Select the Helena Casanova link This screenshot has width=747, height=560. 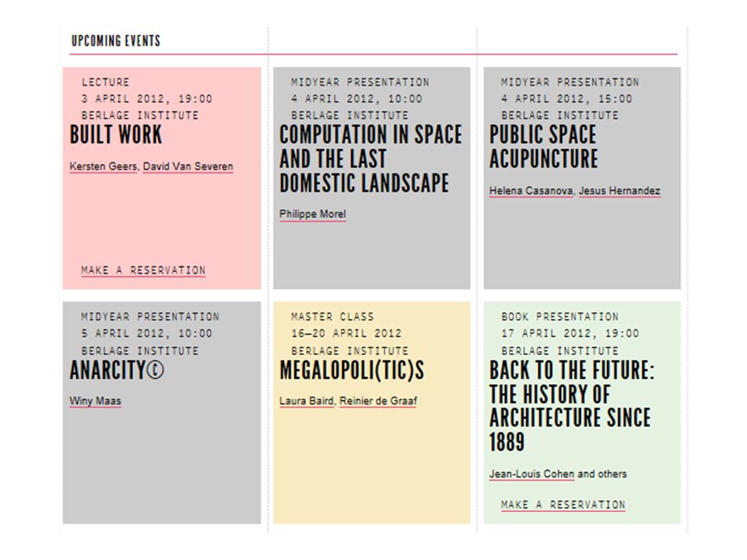(531, 191)
